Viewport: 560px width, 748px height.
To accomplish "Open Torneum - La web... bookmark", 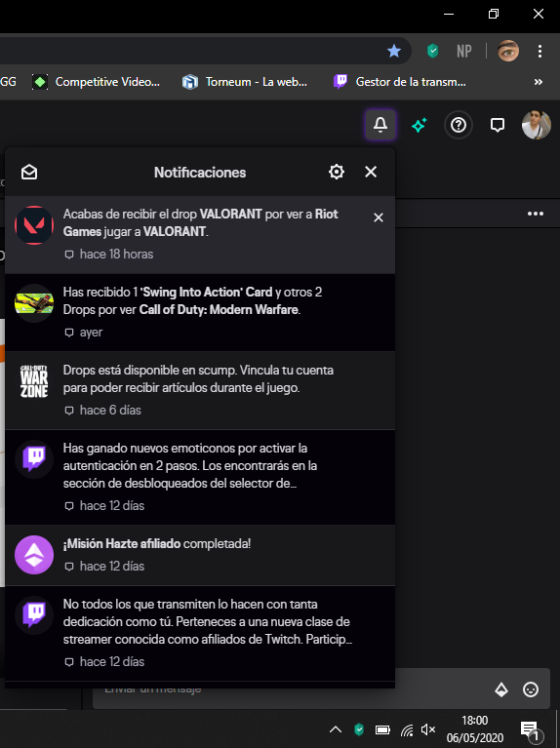I will click(245, 82).
